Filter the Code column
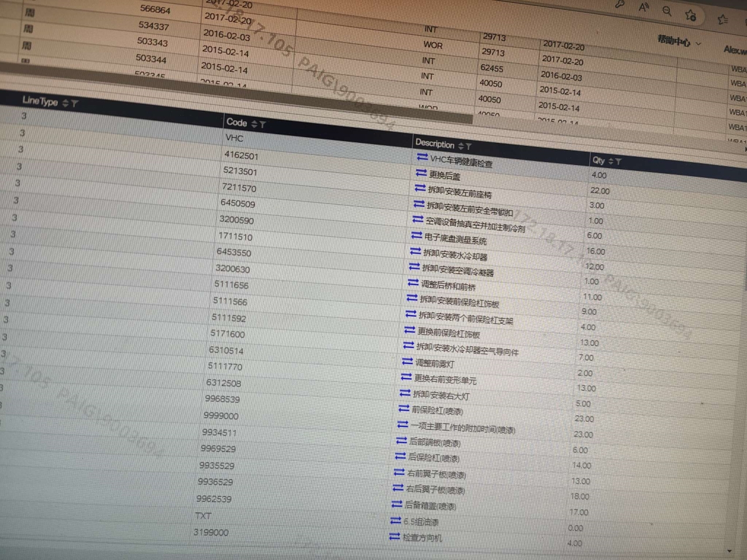Viewport: 747px width, 560px height. tap(262, 124)
